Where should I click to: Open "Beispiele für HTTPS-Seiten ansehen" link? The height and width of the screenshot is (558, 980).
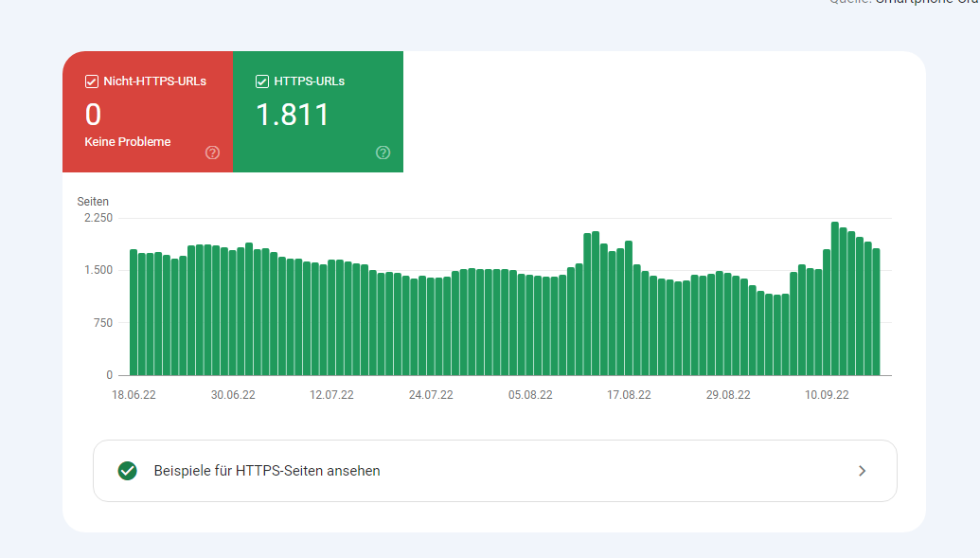(267, 471)
